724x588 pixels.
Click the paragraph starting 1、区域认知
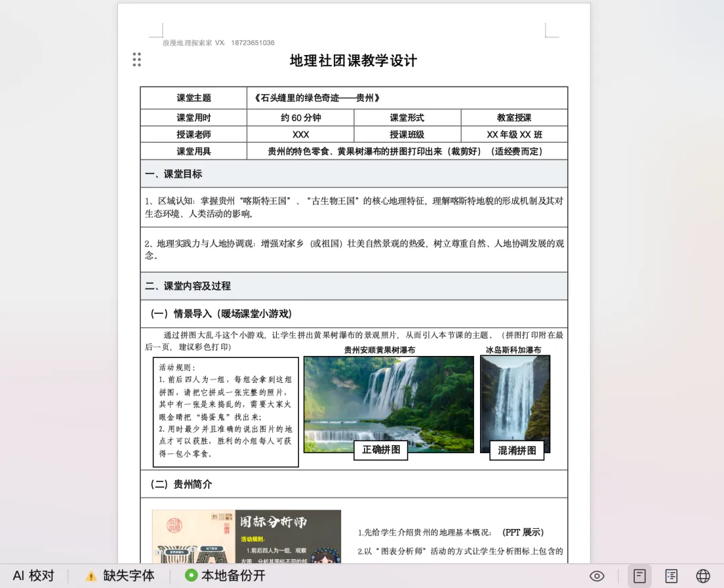pyautogui.click(x=354, y=207)
